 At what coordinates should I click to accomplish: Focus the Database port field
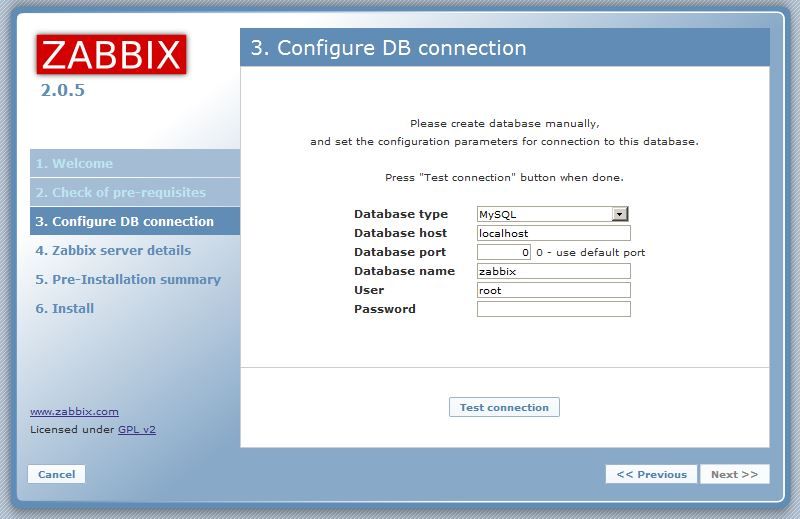[x=504, y=252]
